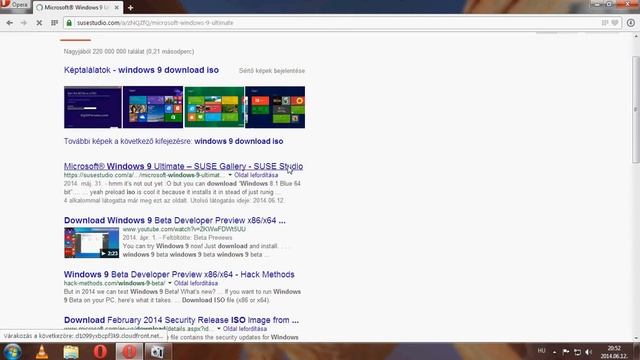The image size is (640, 360).
Task: Open the screen recorder taskbar icon
Action: click(x=157, y=351)
